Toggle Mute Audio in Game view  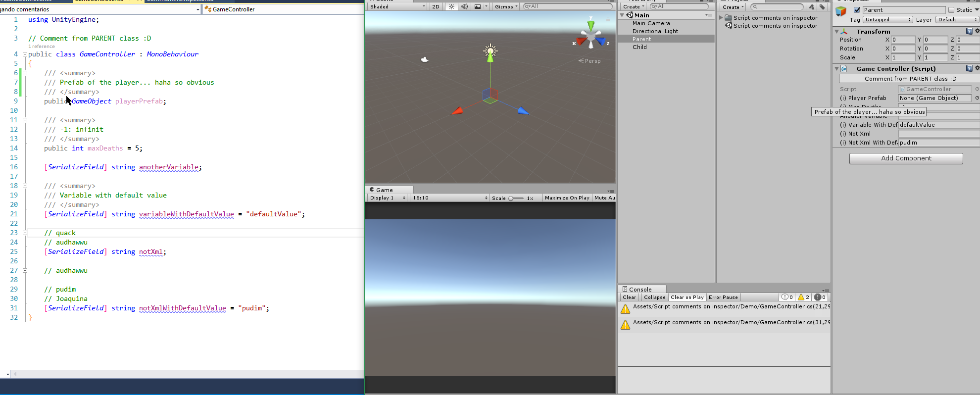click(604, 197)
